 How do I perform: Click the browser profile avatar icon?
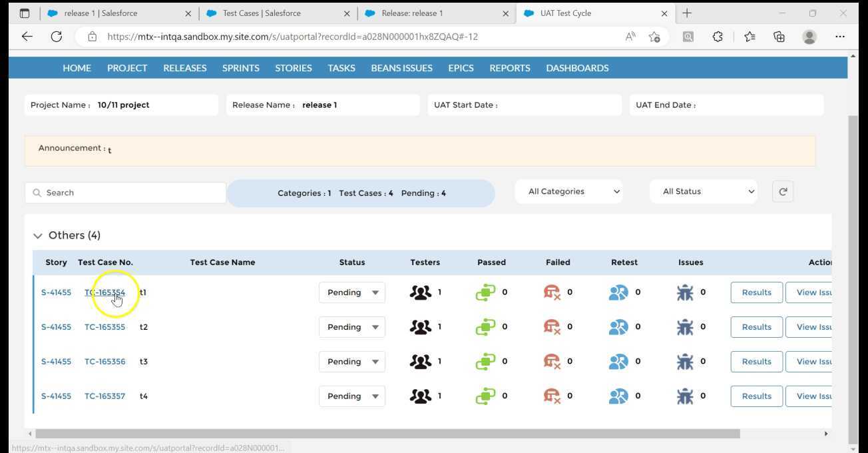point(809,37)
